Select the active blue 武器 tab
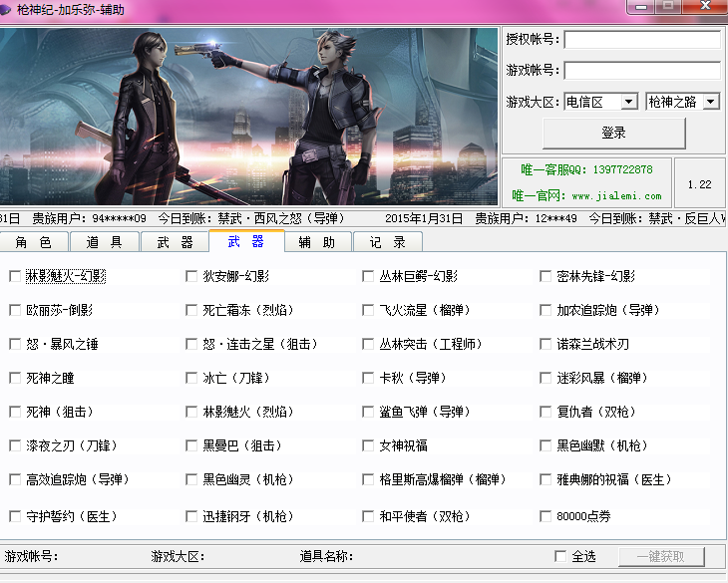The image size is (728, 583). 246,241
